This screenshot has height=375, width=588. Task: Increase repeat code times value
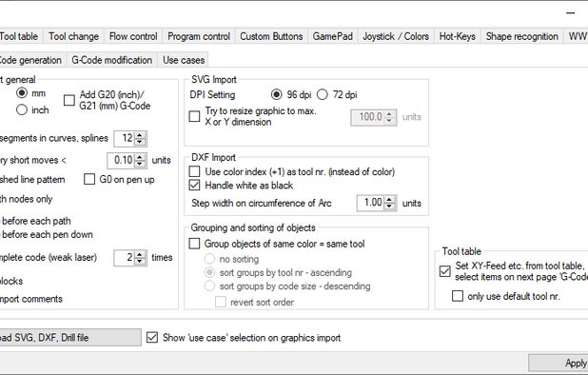[x=140, y=254]
